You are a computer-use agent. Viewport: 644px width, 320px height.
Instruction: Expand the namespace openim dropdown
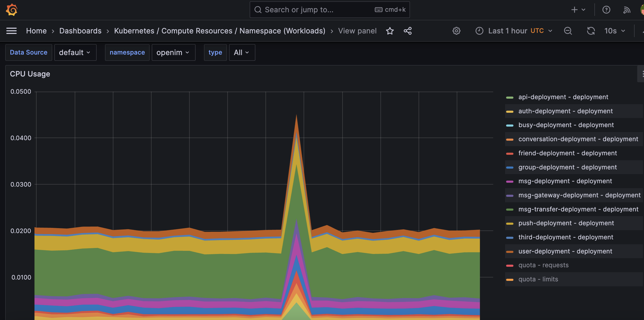tap(173, 52)
